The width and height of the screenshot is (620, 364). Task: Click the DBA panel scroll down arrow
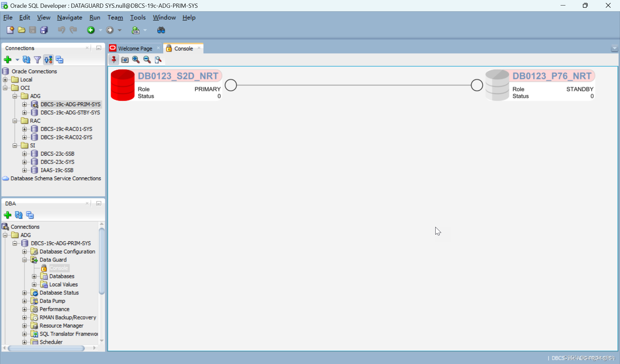point(102,340)
